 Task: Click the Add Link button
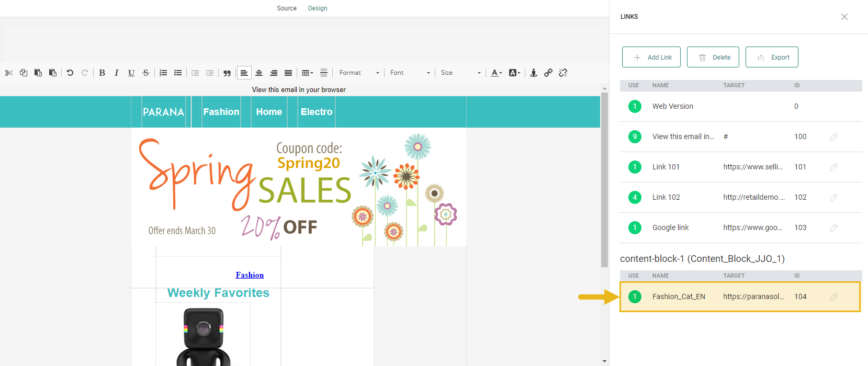651,57
